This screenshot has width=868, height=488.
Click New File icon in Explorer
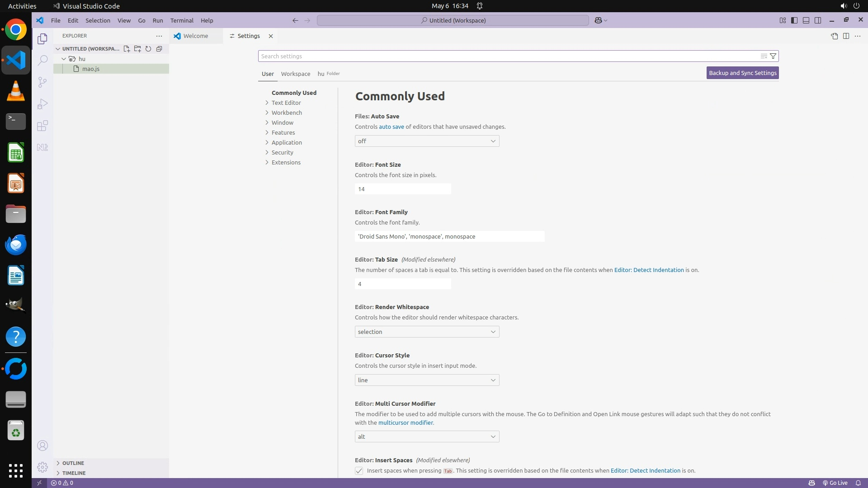coord(127,49)
